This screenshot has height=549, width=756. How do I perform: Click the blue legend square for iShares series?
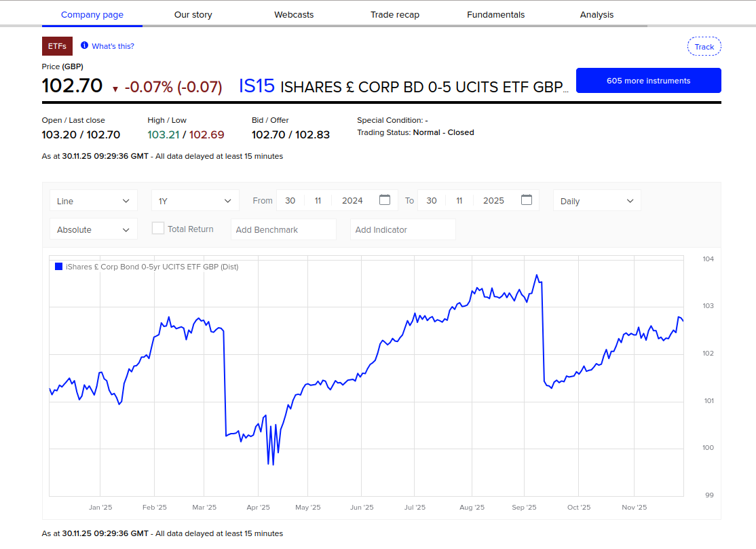click(x=59, y=267)
